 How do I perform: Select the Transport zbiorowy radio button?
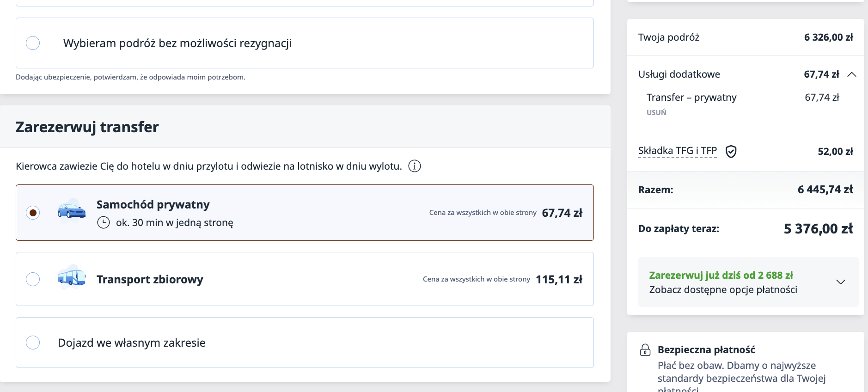pos(33,279)
